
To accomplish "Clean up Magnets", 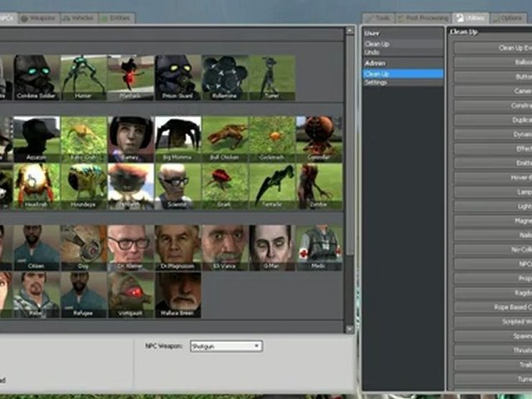I will (x=493, y=221).
